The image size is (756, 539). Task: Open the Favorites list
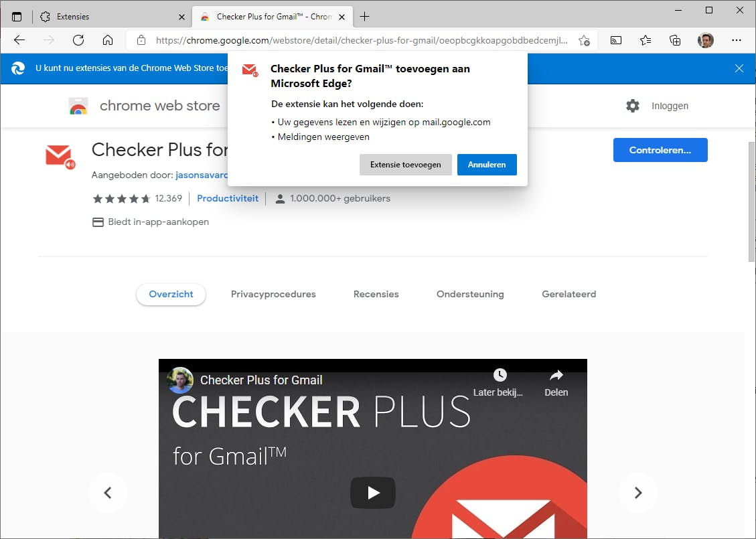coord(646,40)
